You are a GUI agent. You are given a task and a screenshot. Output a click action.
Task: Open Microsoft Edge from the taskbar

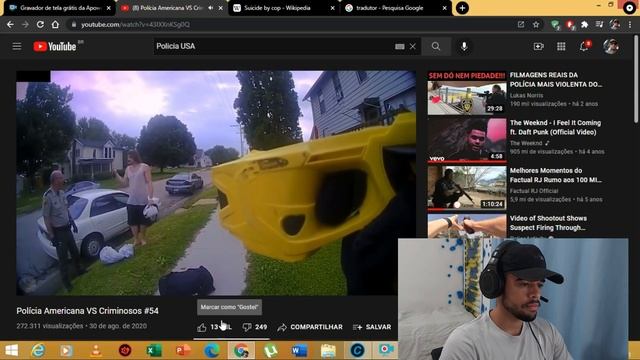point(212,351)
